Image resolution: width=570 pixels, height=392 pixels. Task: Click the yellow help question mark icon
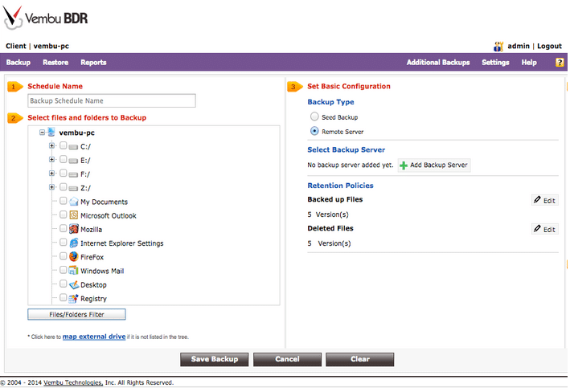coord(560,62)
